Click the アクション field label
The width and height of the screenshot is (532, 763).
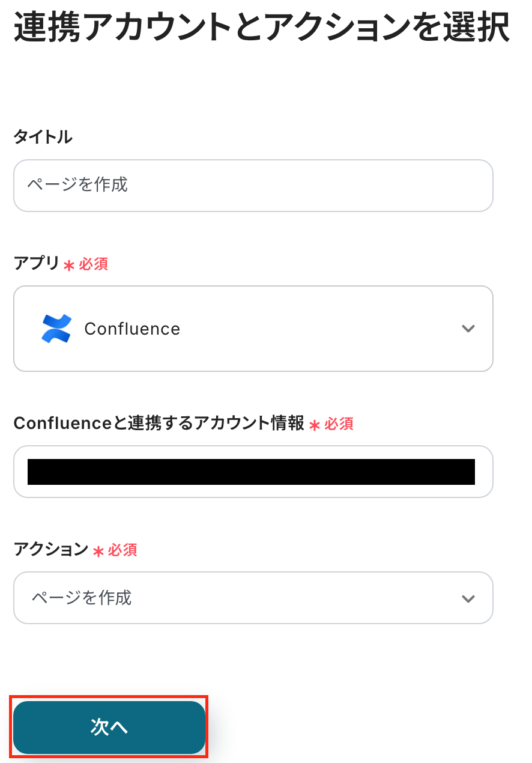[51, 549]
